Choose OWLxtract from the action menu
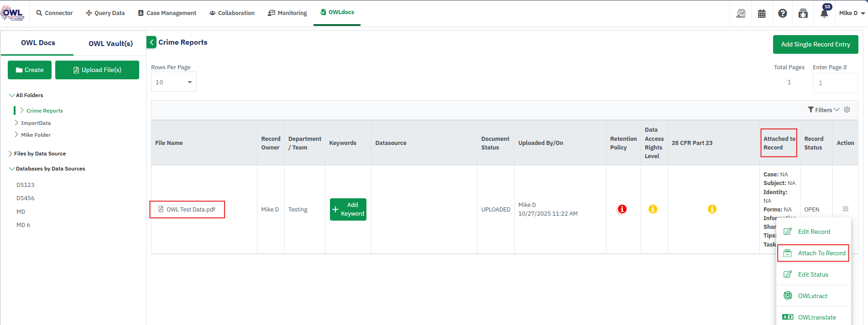This screenshot has height=325, width=868. point(812,296)
